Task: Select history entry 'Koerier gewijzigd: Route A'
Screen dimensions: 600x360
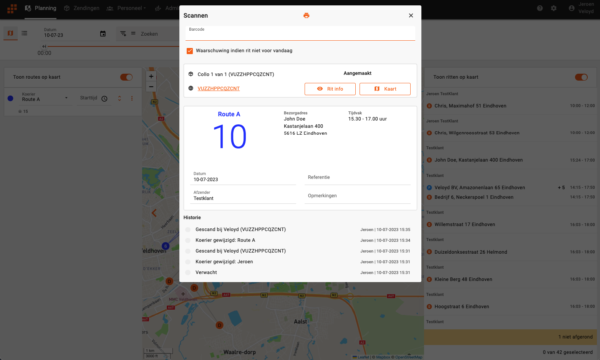Action: click(x=225, y=240)
